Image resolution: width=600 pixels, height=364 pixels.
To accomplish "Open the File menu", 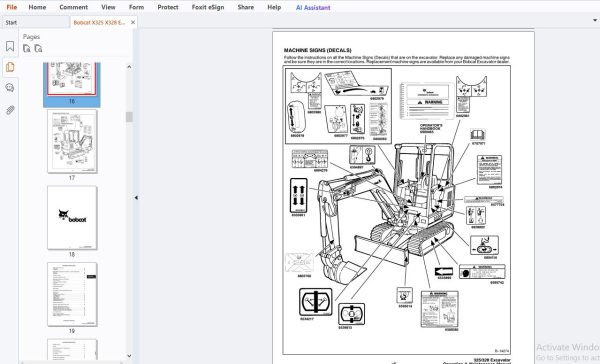I will click(x=11, y=7).
